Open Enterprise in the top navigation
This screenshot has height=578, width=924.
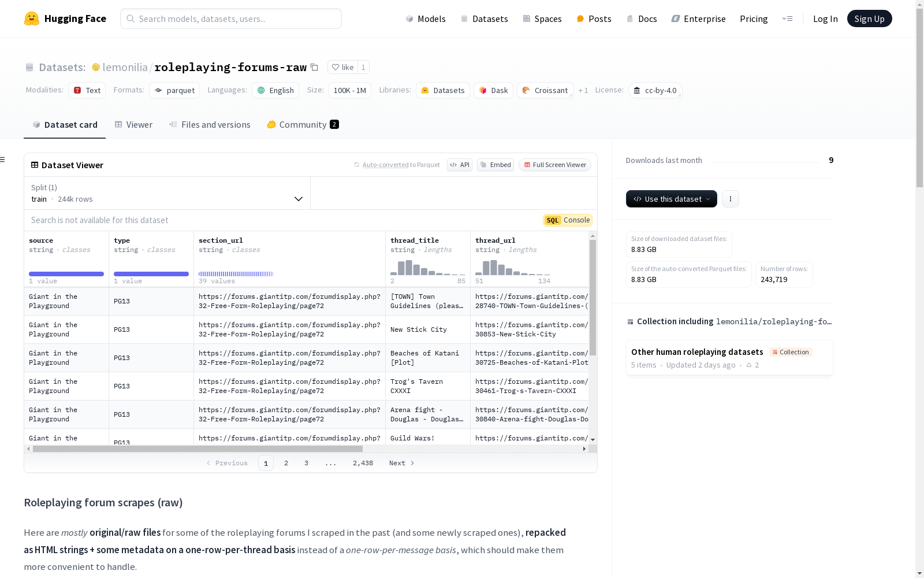[x=698, y=18]
